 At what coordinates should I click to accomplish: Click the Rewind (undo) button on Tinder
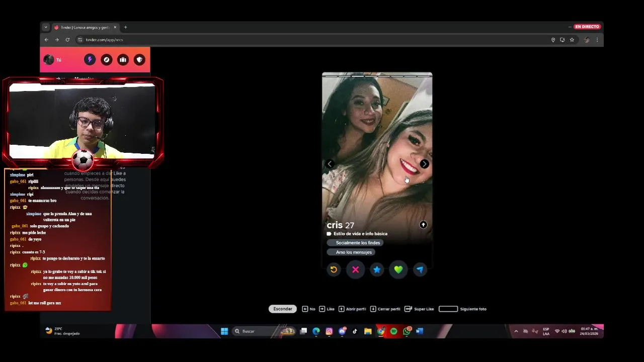[x=334, y=270]
